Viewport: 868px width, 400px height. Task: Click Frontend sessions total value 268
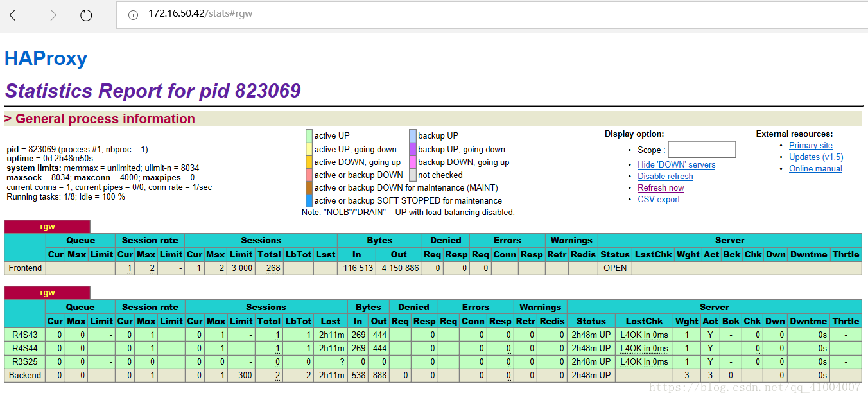273,268
